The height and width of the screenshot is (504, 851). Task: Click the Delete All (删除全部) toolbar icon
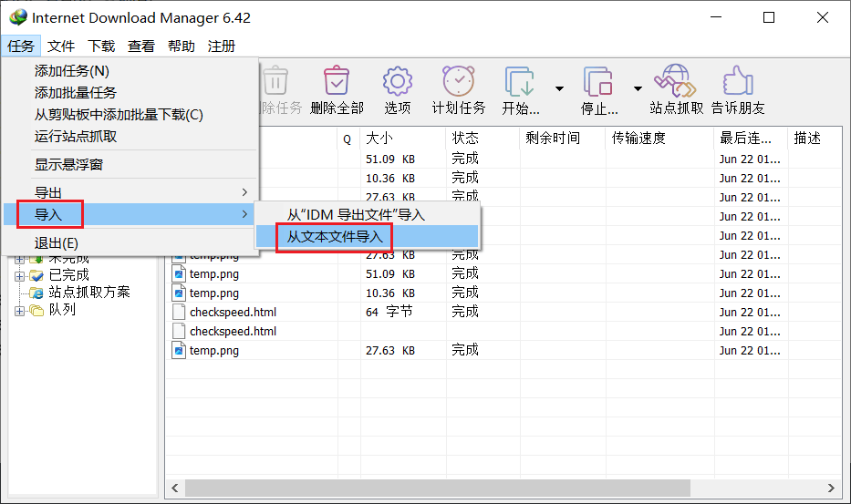tap(337, 82)
